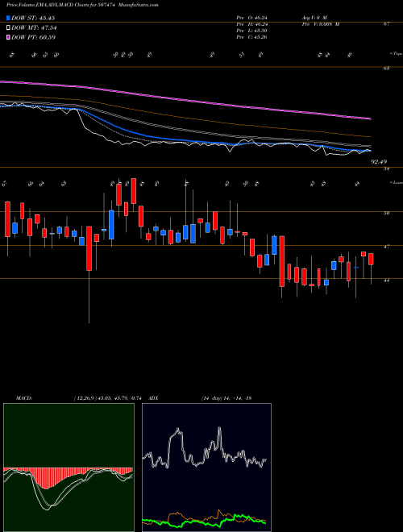Click the 'MACD:' panel heading
403x532 pixels.
pos(24,398)
